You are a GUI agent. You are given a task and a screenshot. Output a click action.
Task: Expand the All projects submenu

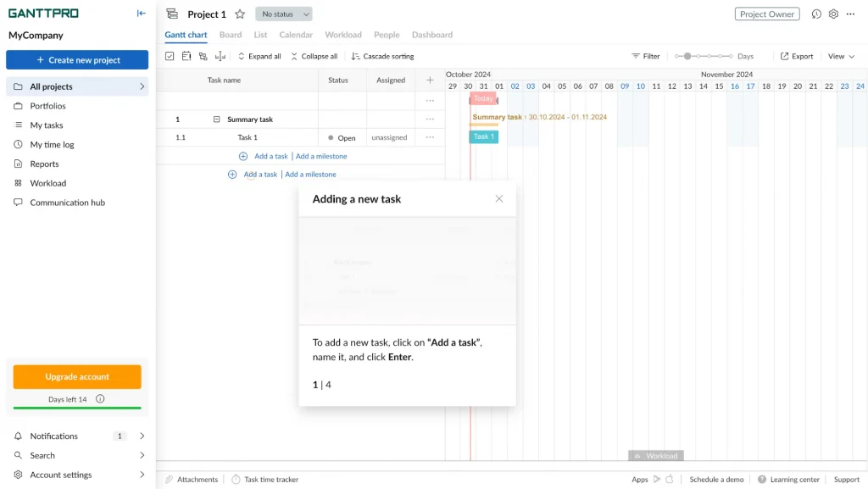[142, 86]
